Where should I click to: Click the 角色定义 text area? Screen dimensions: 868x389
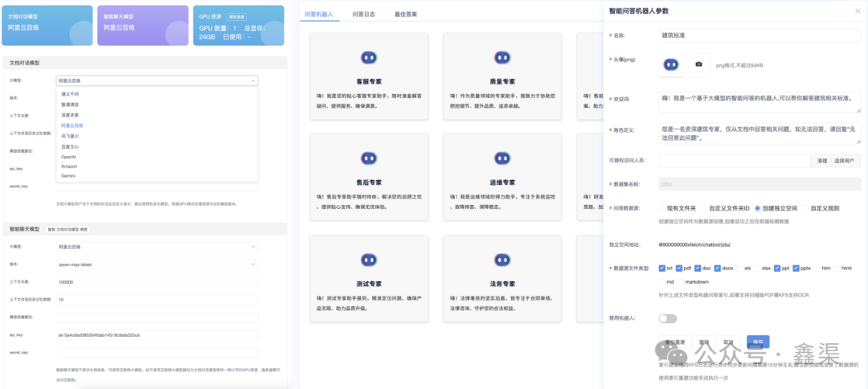tap(759, 133)
